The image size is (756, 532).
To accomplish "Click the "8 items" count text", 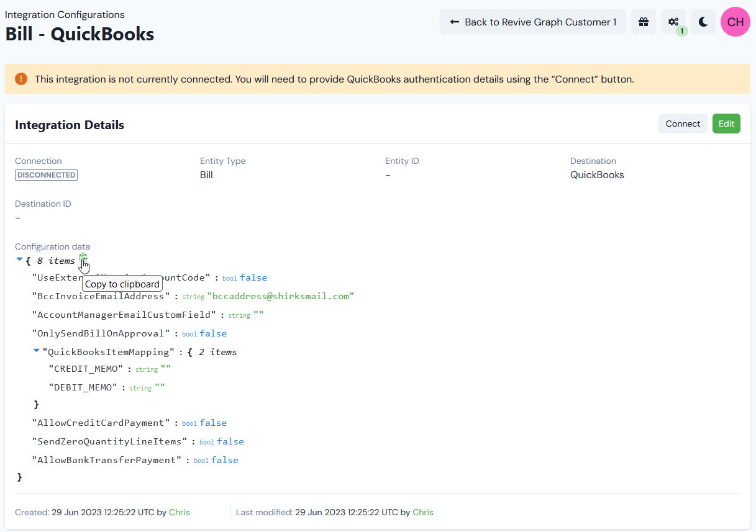I will (x=56, y=261).
